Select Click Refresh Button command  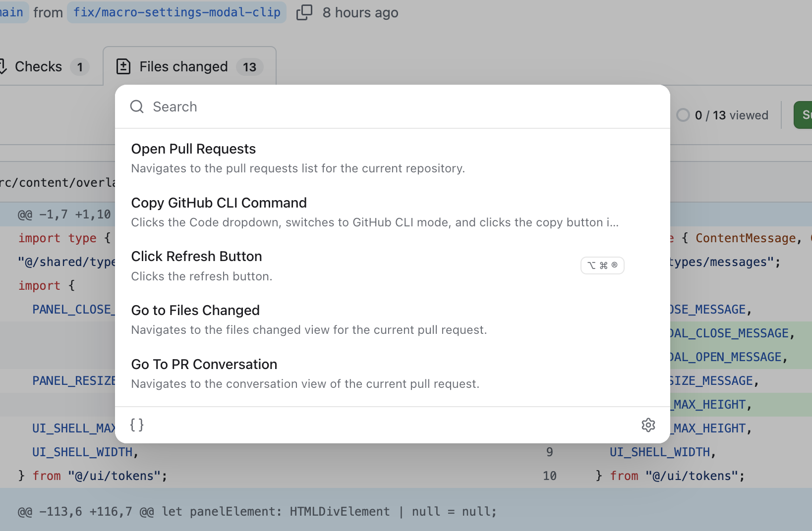point(393,265)
